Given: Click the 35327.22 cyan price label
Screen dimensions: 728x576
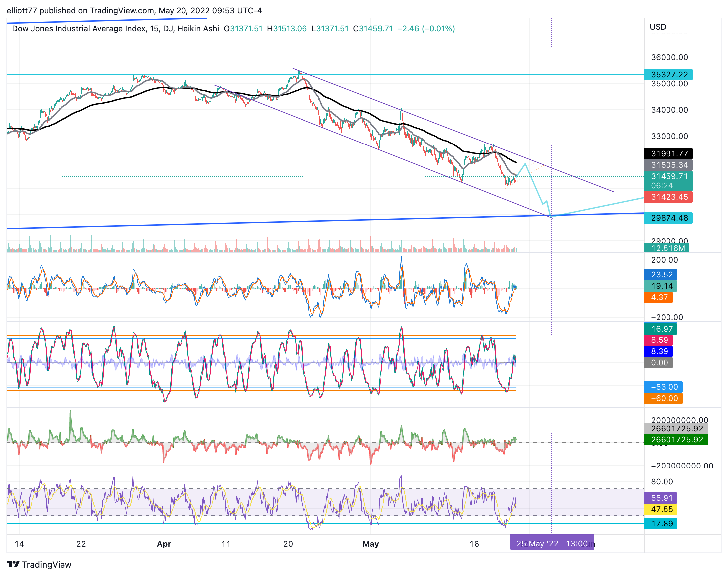Looking at the screenshot, I should click(x=668, y=74).
